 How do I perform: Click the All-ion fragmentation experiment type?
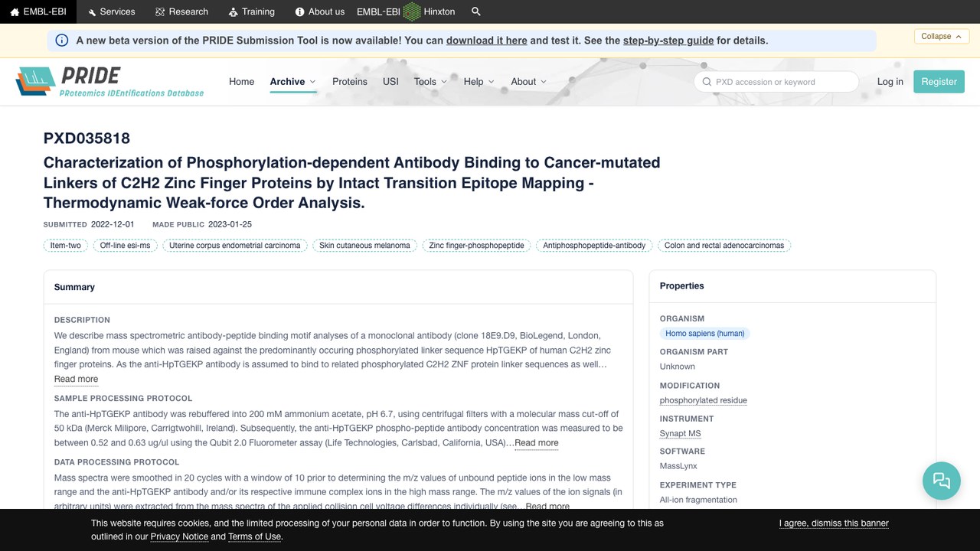point(698,500)
